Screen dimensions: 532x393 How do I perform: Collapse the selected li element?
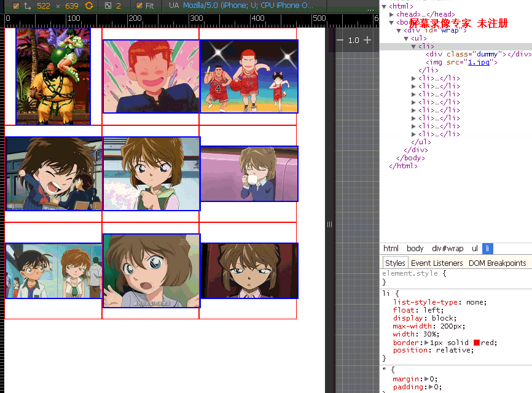[x=413, y=47]
